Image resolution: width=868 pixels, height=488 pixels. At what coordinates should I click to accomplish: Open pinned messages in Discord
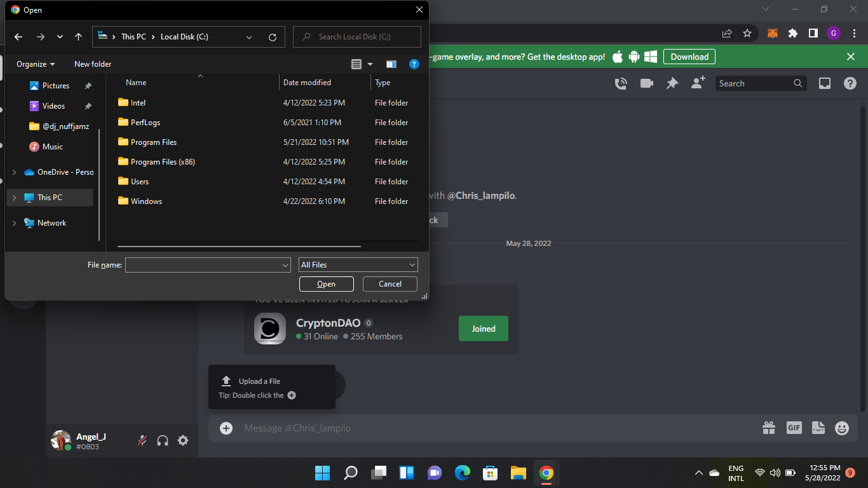click(672, 83)
